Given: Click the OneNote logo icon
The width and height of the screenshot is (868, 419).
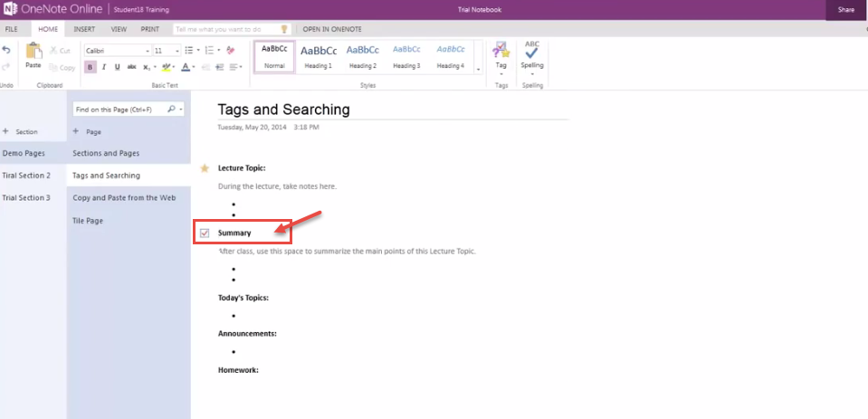Looking at the screenshot, I should pyautogui.click(x=9, y=9).
